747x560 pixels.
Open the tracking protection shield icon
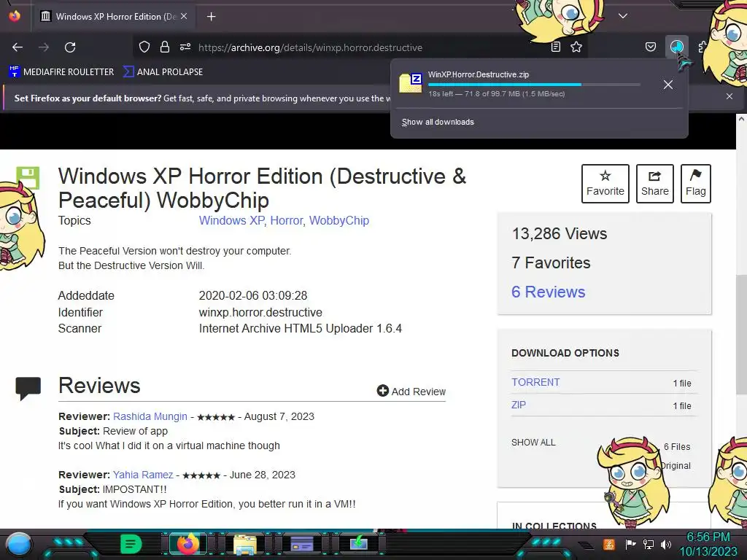click(144, 47)
